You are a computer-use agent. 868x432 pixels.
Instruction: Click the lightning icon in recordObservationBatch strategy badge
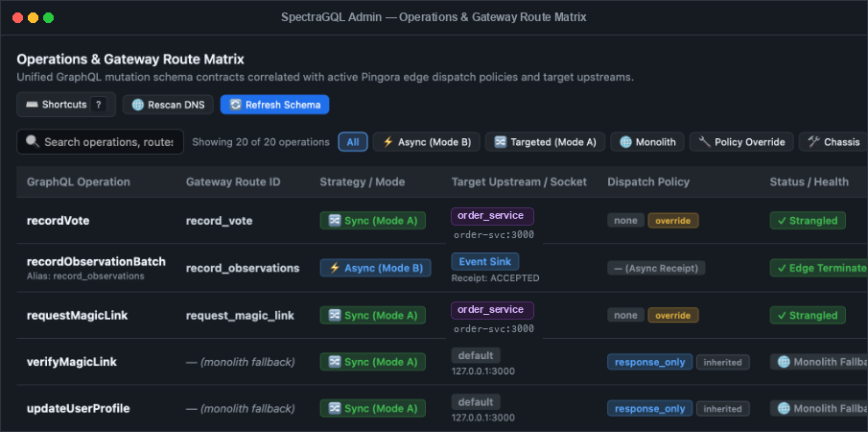point(335,268)
